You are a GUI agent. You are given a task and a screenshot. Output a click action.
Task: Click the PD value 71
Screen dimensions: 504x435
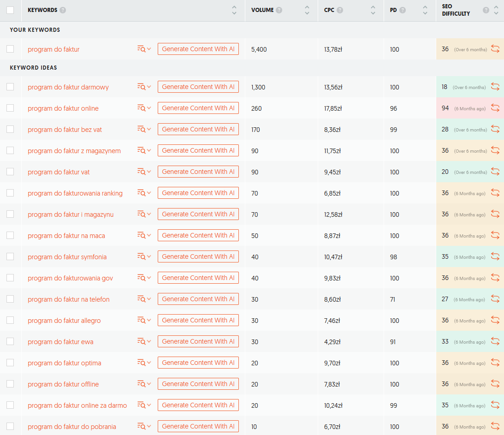393,299
